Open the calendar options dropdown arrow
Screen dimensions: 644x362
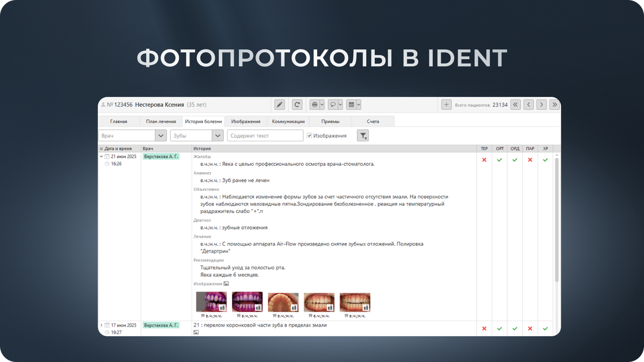pos(358,105)
